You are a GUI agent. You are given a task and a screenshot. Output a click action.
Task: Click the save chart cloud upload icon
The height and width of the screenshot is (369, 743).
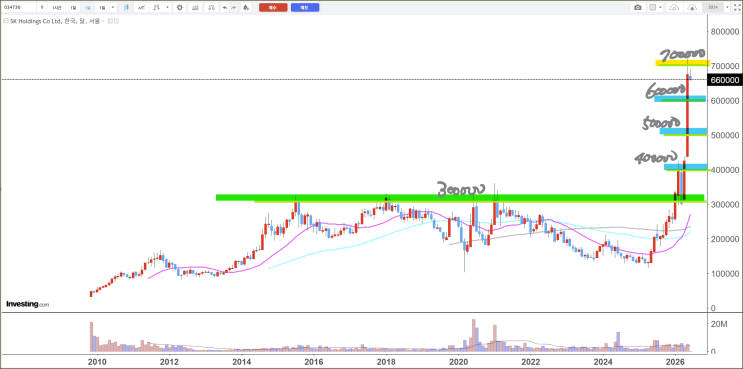pyautogui.click(x=692, y=8)
